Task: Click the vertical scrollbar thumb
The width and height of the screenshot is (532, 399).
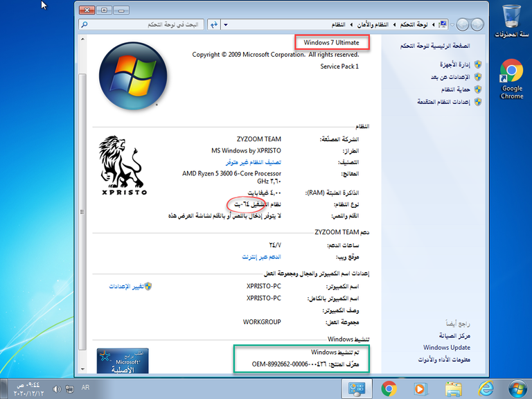Action: 82,212
